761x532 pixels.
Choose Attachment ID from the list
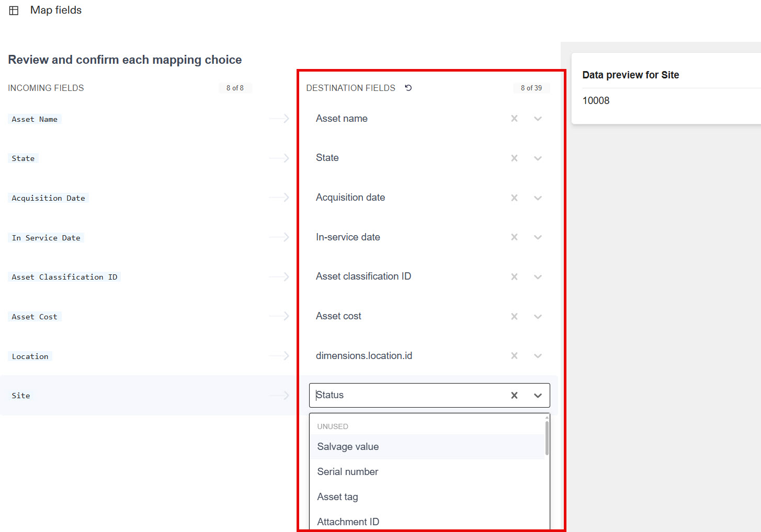tap(348, 521)
